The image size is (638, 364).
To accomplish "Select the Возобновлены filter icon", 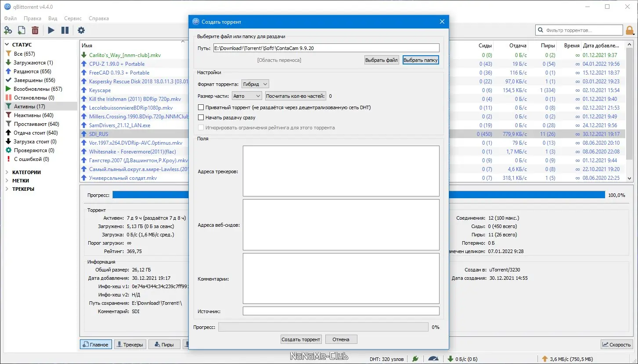I will pyautogui.click(x=8, y=89).
